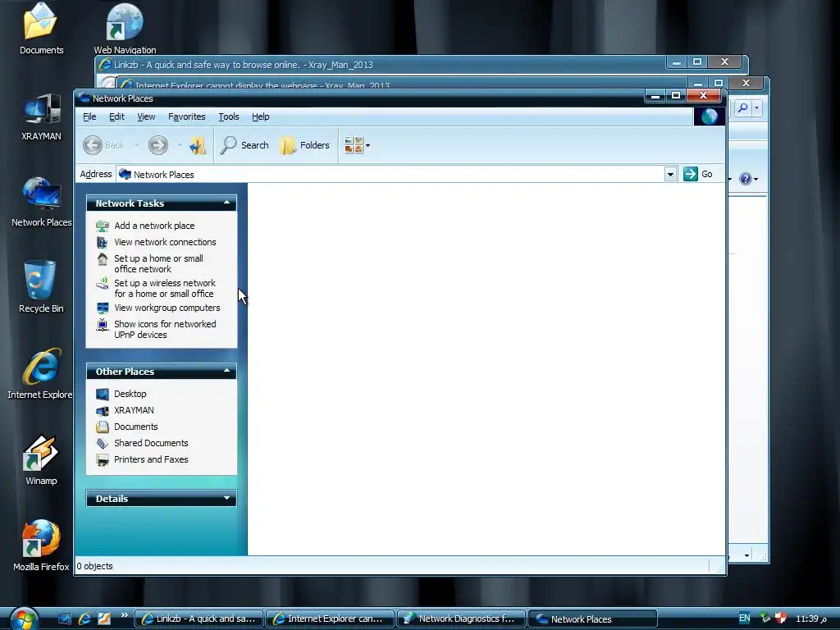Expand the Details panel
The width and height of the screenshot is (840, 630).
pyautogui.click(x=226, y=498)
